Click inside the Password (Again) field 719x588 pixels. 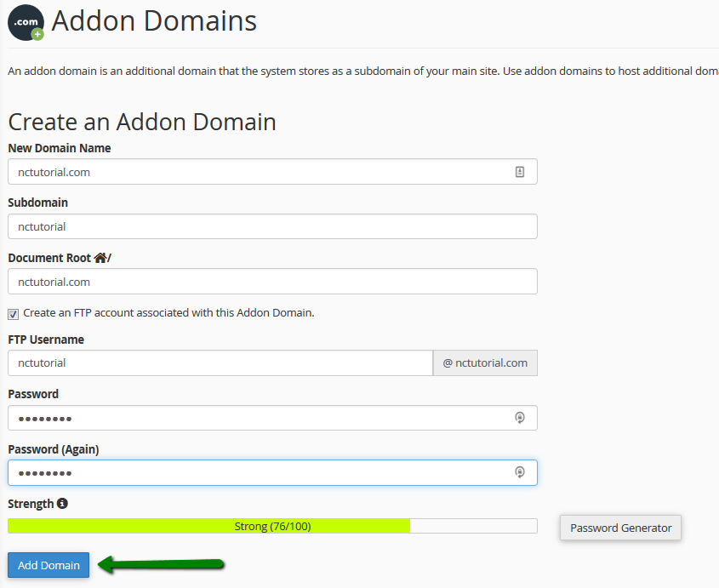pos(255,472)
